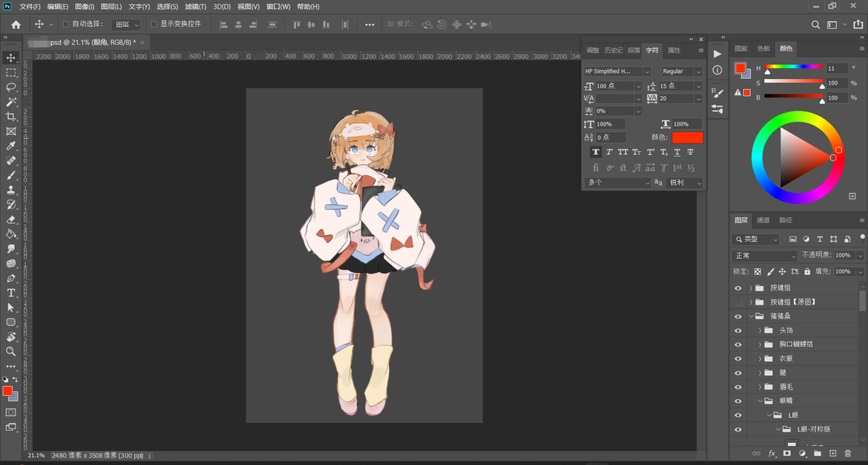Click the add layer style fx icon
The image size is (868, 465).
(772, 453)
